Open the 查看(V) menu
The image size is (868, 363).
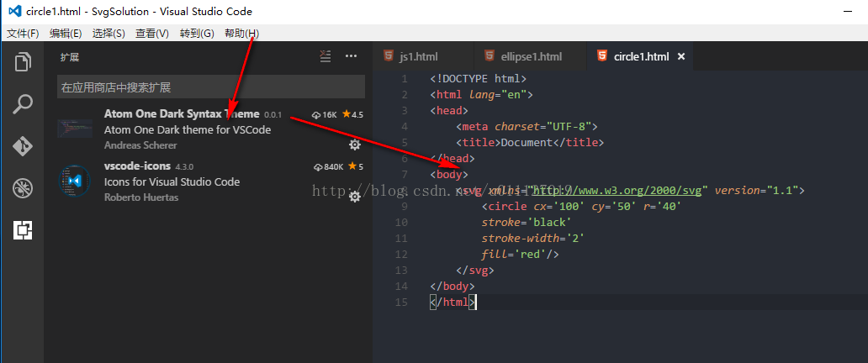(152, 34)
